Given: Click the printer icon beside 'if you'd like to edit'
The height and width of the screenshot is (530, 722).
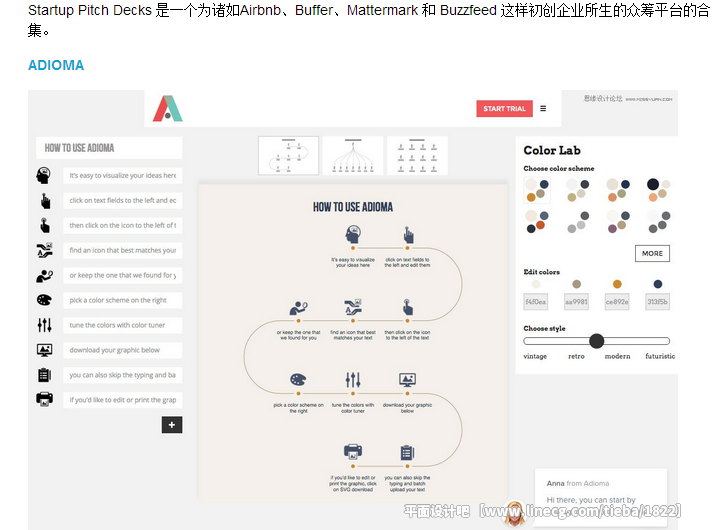Looking at the screenshot, I should click(45, 399).
